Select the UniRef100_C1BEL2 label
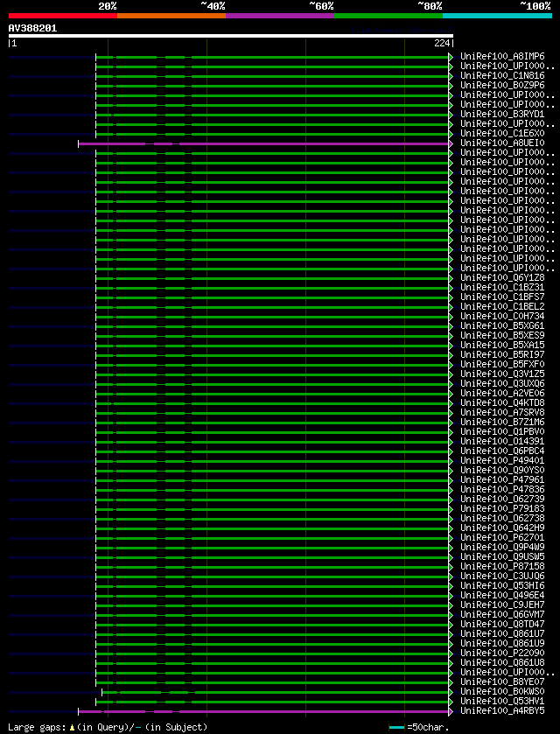560x734 pixels. pos(502,307)
